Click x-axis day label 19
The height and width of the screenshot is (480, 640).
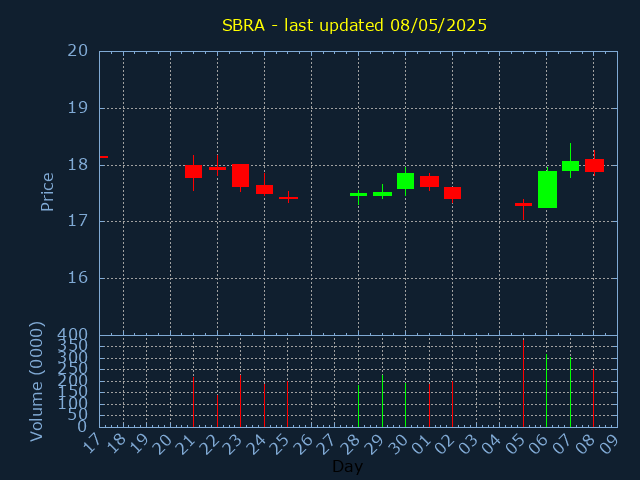[x=139, y=444]
